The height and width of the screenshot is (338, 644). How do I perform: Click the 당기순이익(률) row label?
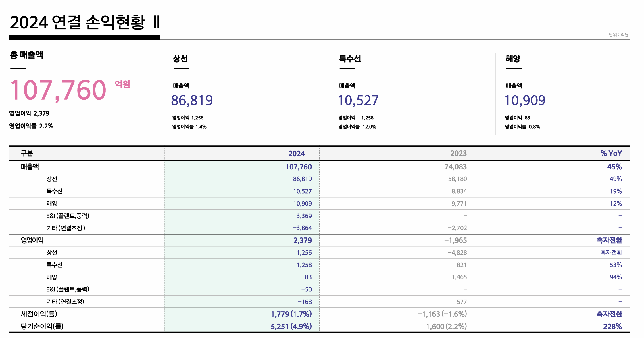[42, 326]
